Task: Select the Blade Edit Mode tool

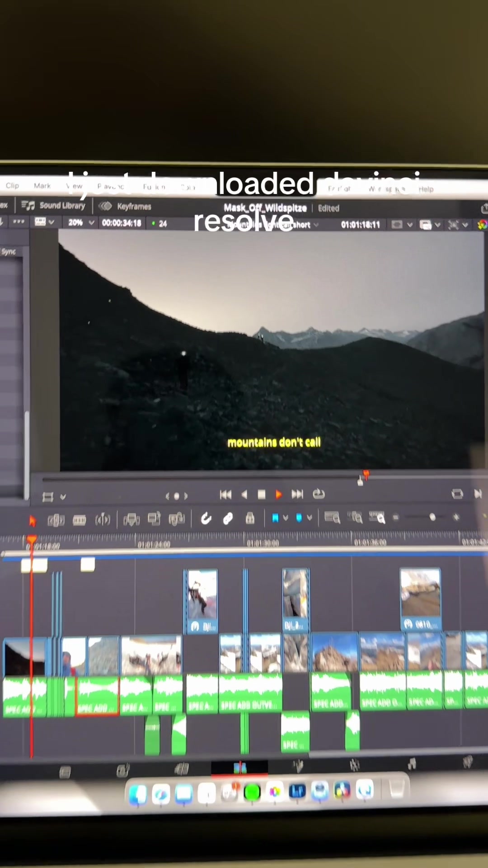Action: coord(103,520)
